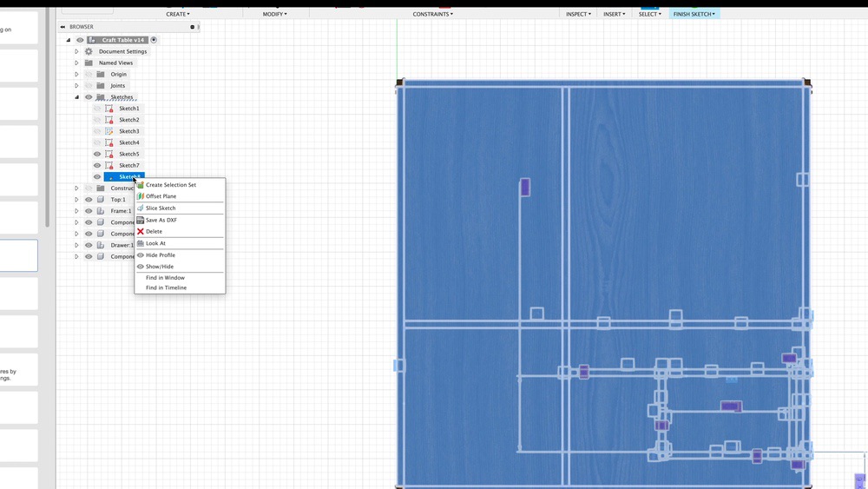The height and width of the screenshot is (489, 868).
Task: Click the Frame:1 component icon
Action: (100, 211)
